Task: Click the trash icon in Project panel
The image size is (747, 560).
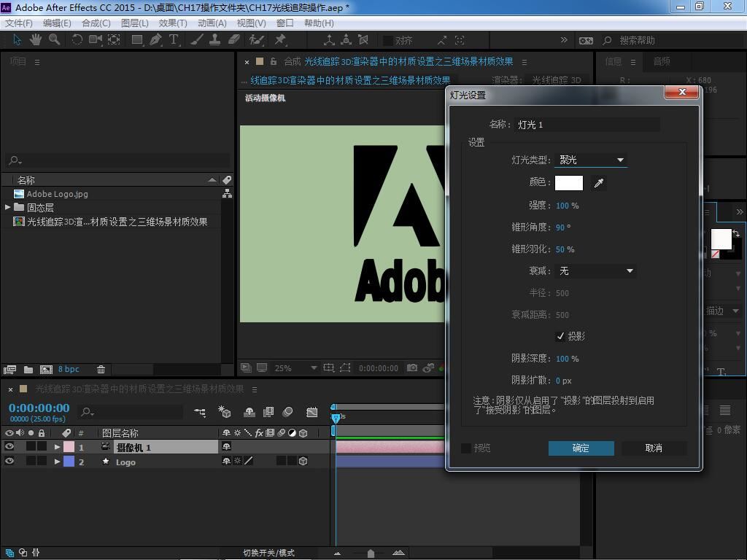Action: pyautogui.click(x=101, y=370)
